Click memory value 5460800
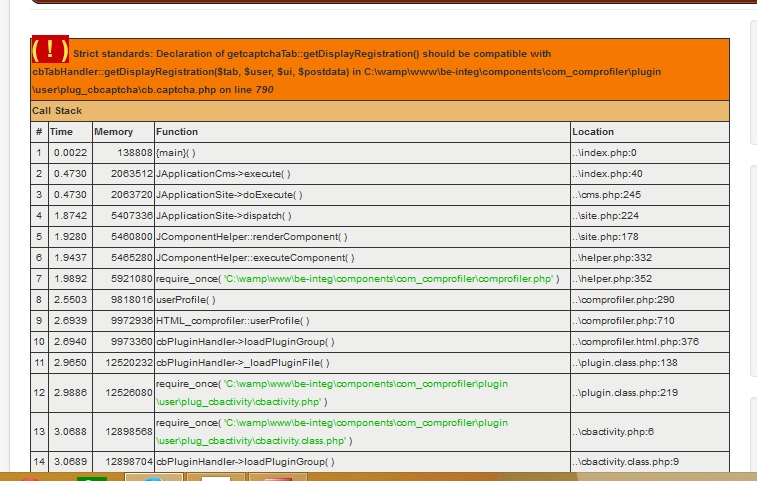The height and width of the screenshot is (481, 757). (132, 237)
